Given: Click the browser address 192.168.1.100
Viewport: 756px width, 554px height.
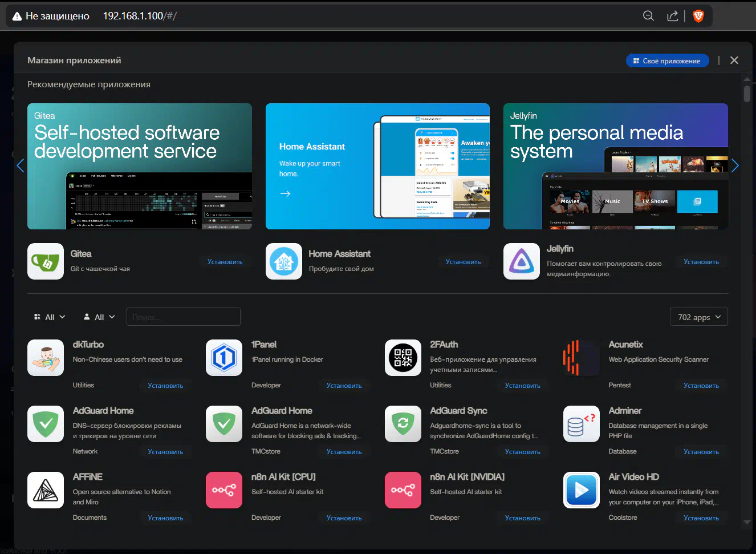Looking at the screenshot, I should 133,16.
